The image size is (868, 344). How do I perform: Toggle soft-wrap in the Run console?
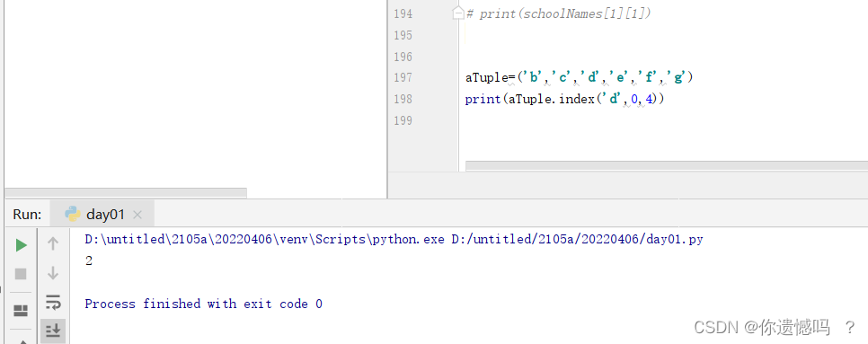point(53,302)
